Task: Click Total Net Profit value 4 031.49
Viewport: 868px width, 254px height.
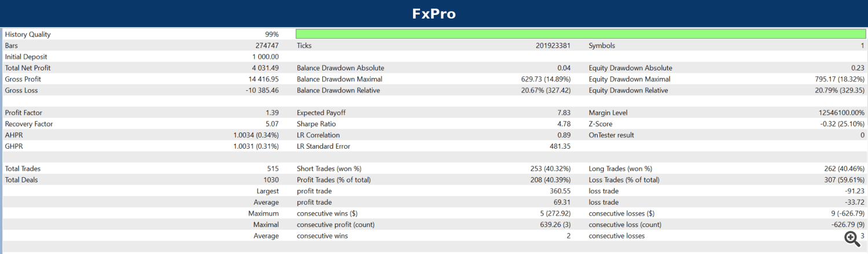Action: coord(266,68)
